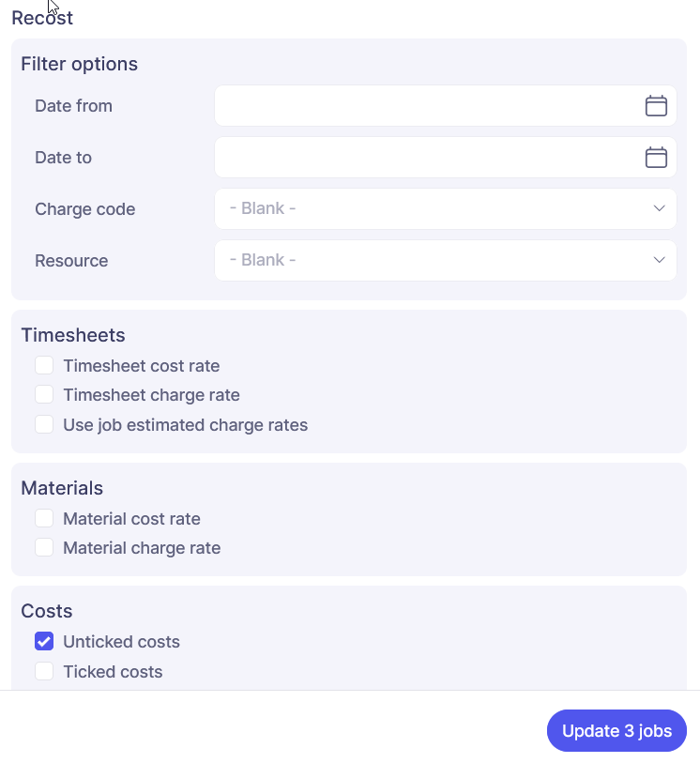The image size is (700, 763).
Task: Open the Charge code combo box
Action: point(432,208)
